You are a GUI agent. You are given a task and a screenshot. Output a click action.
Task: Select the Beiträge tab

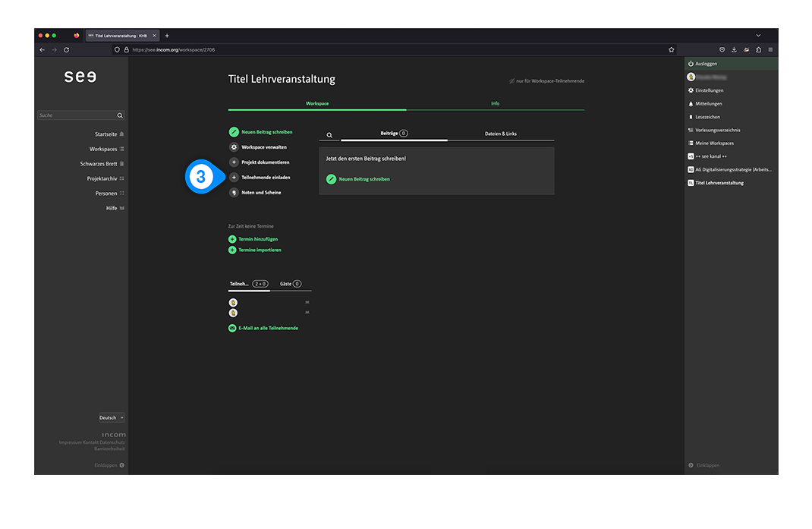[x=394, y=134]
